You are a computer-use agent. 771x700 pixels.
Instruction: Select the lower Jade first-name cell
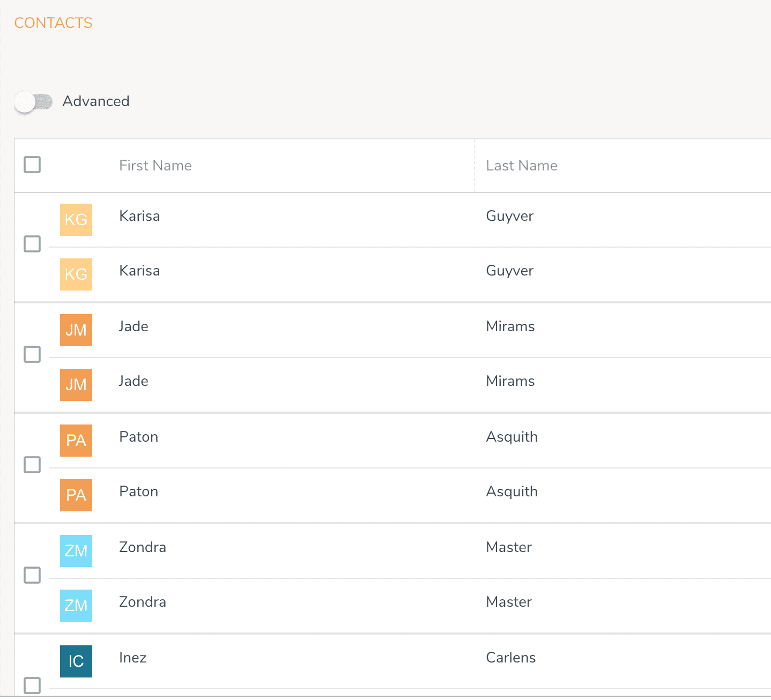coord(134,381)
